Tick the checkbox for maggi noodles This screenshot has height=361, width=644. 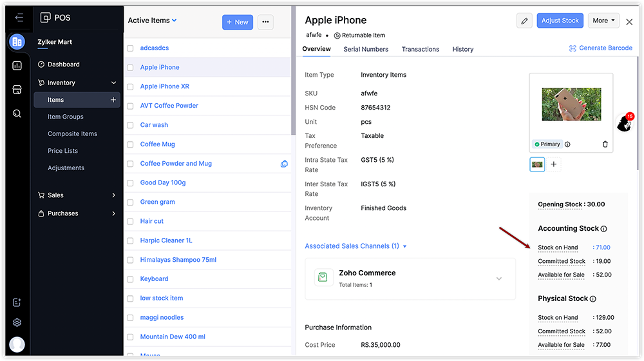(130, 318)
